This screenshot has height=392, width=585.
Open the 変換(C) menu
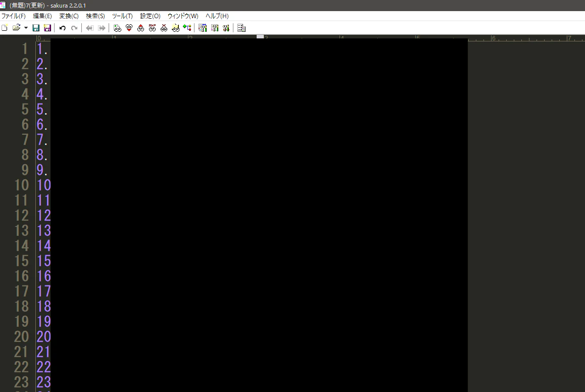[x=69, y=16]
